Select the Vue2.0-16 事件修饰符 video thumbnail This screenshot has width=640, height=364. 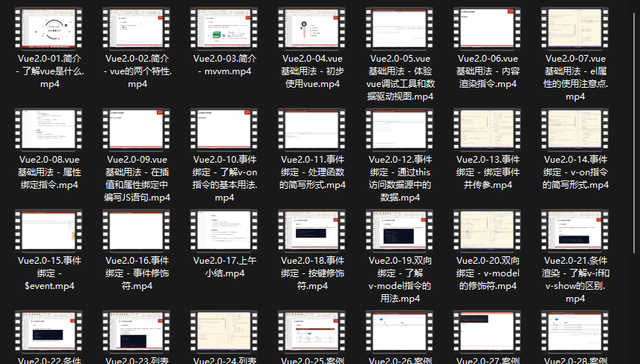point(138,230)
